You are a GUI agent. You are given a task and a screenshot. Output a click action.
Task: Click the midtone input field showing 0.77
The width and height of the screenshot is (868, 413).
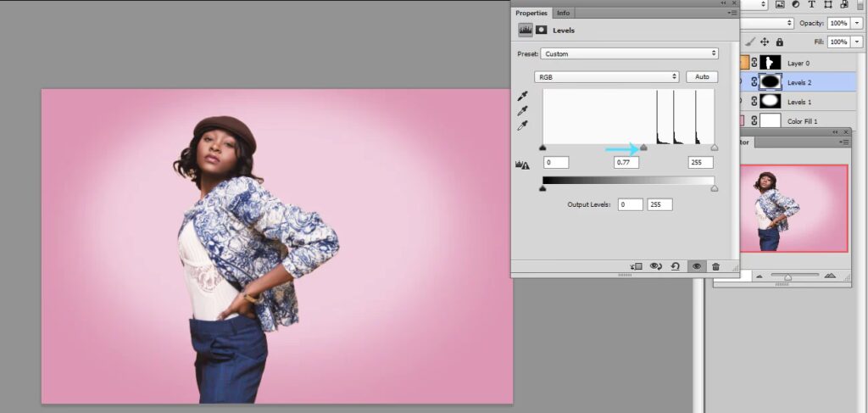click(x=626, y=162)
